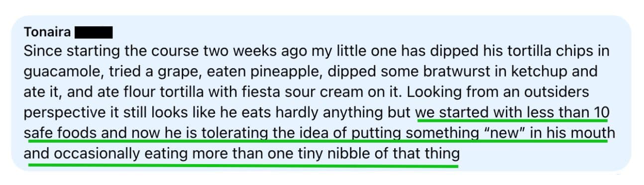Click the phrase "outsiders" at line end

[558, 92]
